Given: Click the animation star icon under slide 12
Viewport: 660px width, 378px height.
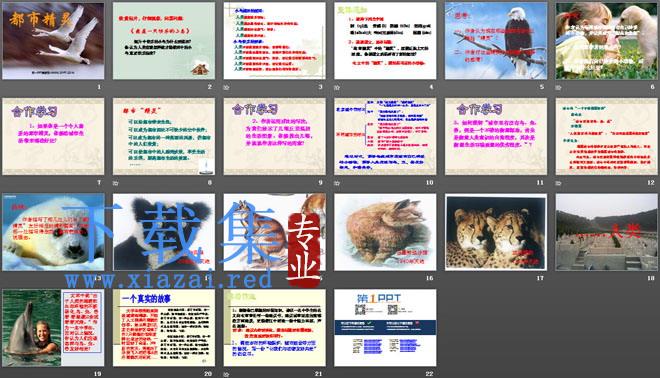Looking at the screenshot, I should click(x=559, y=183).
